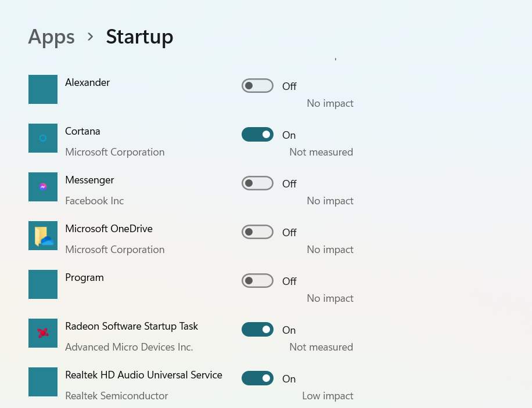The height and width of the screenshot is (408, 532).
Task: Click the Program app icon tile
Action: 43,284
